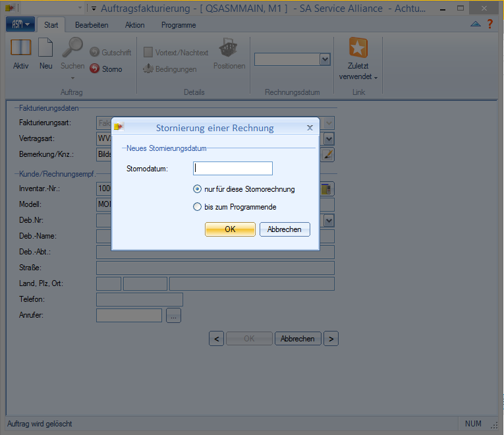Click Abbrechen button in main form
Viewport: 504px width, 435px height.
298,339
